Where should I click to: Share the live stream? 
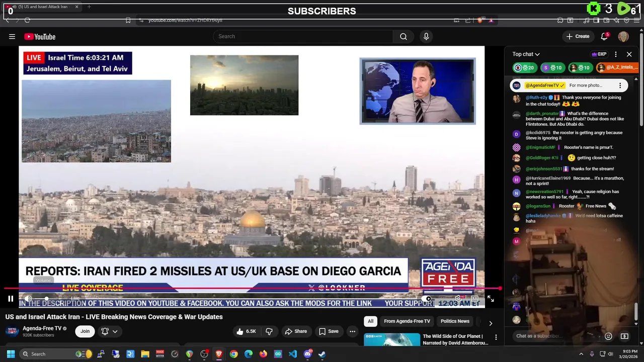pos(296,331)
